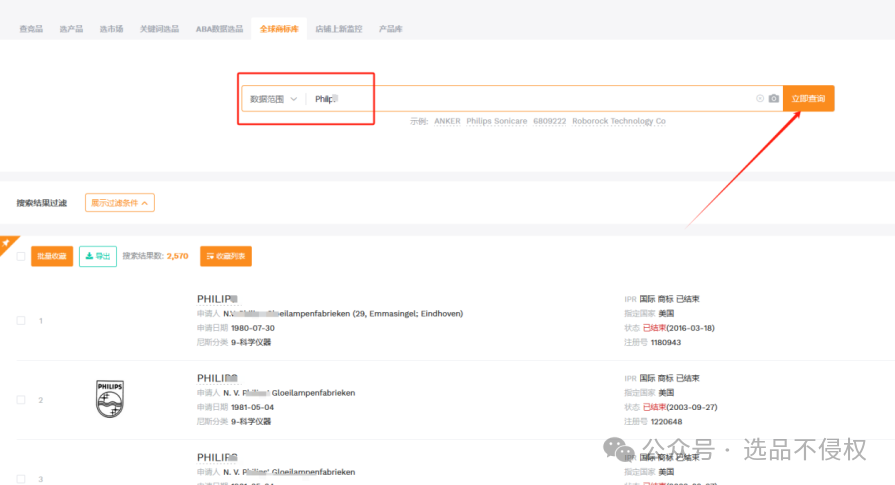This screenshot has width=895, height=485.
Task: Click 9-科学仪器 classification in row 1
Action: click(x=251, y=342)
